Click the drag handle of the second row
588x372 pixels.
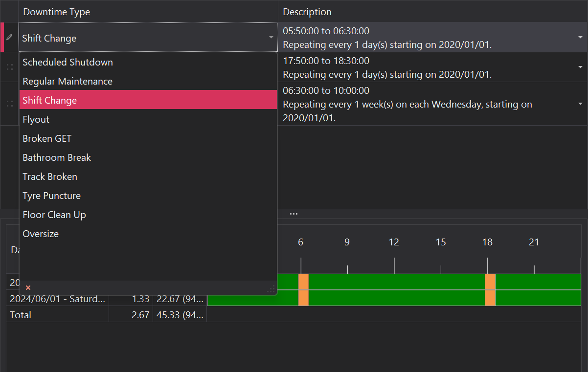click(x=9, y=67)
